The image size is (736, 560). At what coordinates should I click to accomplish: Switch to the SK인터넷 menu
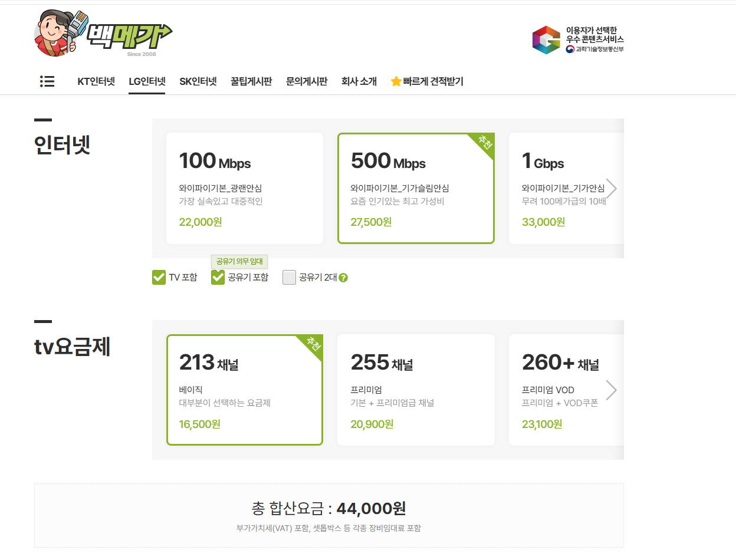tap(198, 81)
